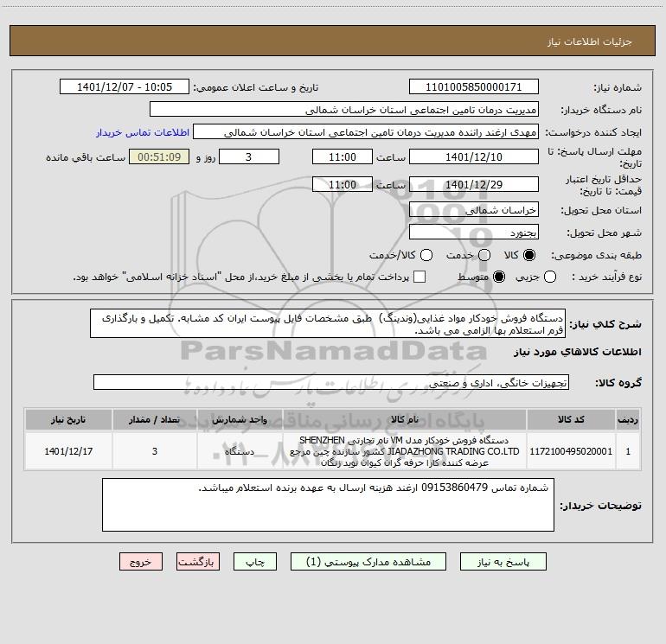Click need date cell 1401/12/17
The image size is (666, 644).
pyautogui.click(x=68, y=451)
